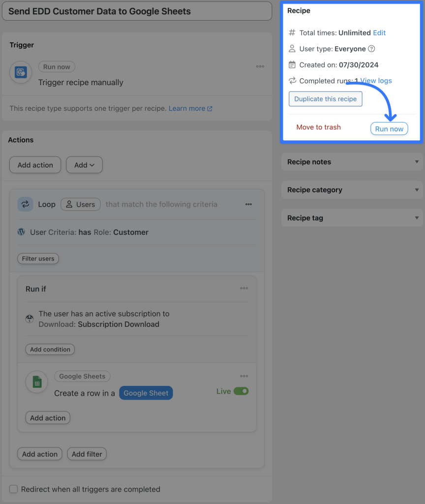Open the Loop options ellipsis menu

248,204
